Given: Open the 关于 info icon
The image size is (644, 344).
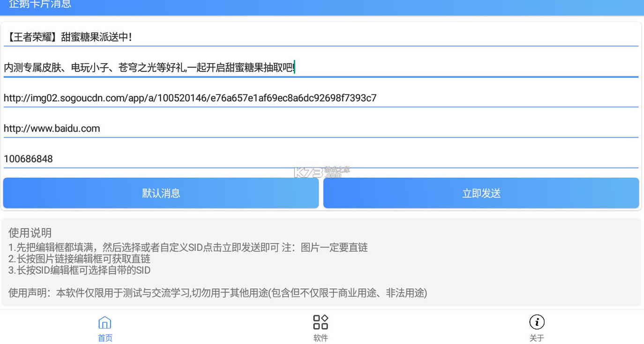Looking at the screenshot, I should (537, 322).
